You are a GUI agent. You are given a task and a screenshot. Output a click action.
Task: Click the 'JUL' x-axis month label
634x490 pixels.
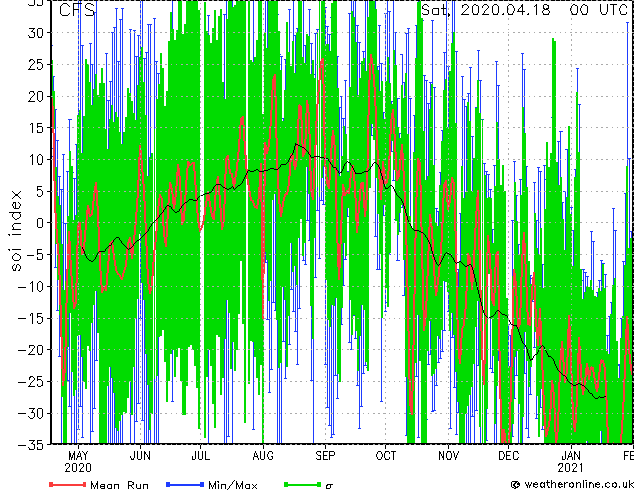(201, 456)
